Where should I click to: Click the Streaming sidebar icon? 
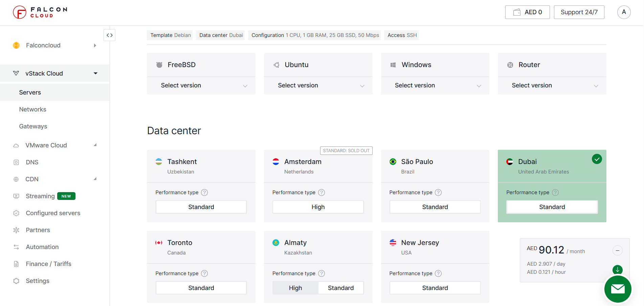[16, 196]
